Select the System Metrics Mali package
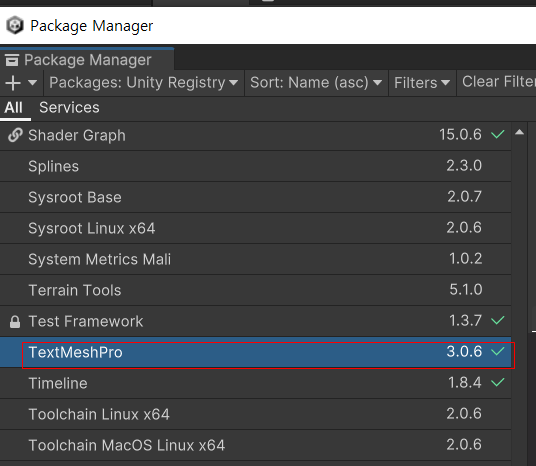 [255, 259]
